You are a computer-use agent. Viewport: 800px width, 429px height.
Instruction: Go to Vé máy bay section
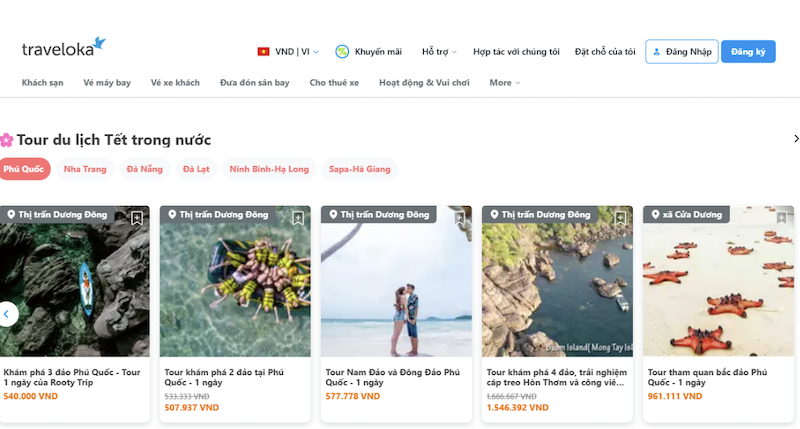tap(107, 83)
